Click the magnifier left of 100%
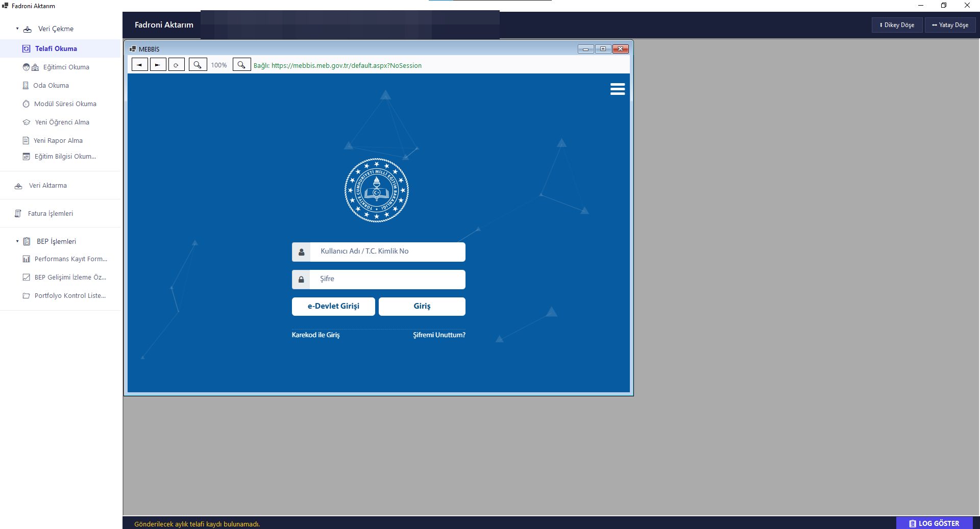This screenshot has height=529, width=980. click(198, 65)
